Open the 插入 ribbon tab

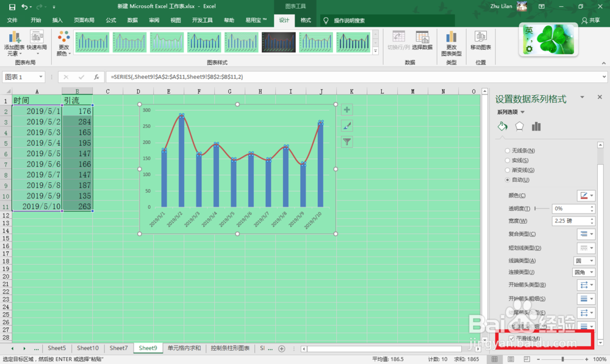(57, 20)
